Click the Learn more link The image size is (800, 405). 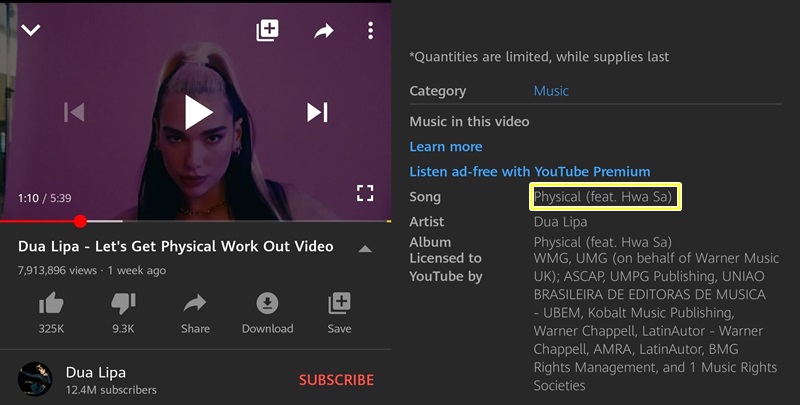(x=446, y=146)
